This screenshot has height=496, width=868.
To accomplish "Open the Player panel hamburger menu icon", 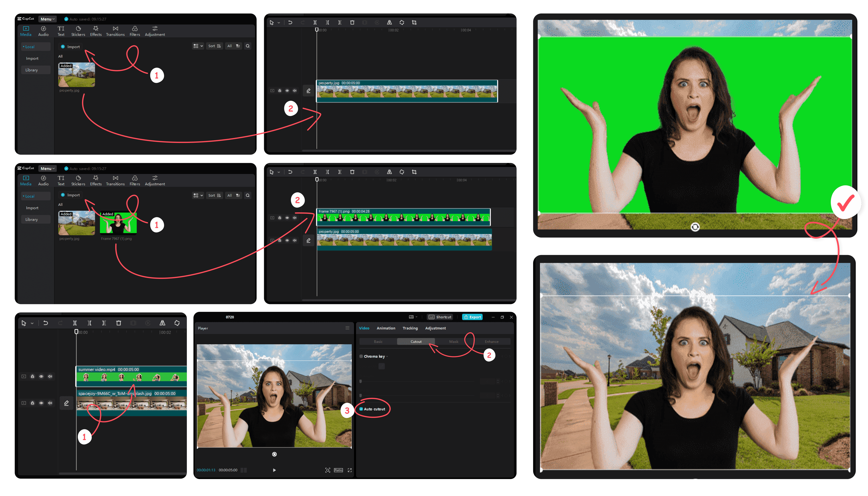I will (347, 328).
